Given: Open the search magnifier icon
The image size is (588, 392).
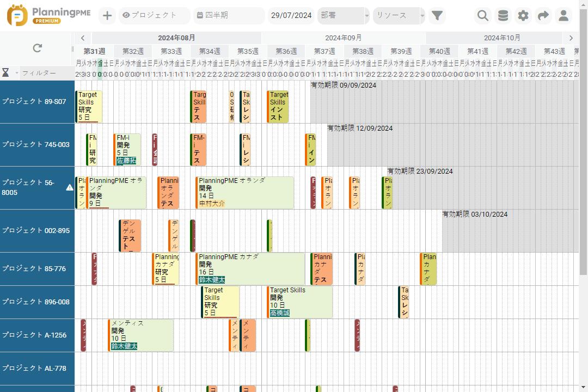Looking at the screenshot, I should pyautogui.click(x=482, y=16).
